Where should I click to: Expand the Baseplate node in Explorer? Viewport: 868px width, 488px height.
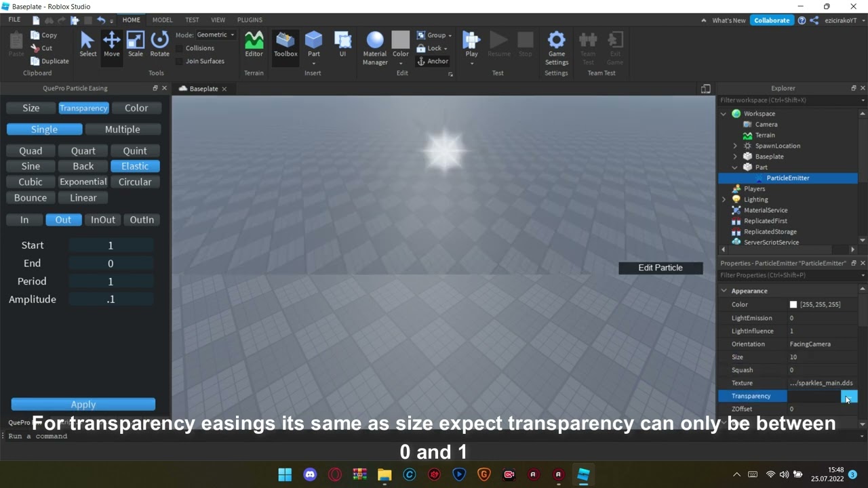click(735, 157)
